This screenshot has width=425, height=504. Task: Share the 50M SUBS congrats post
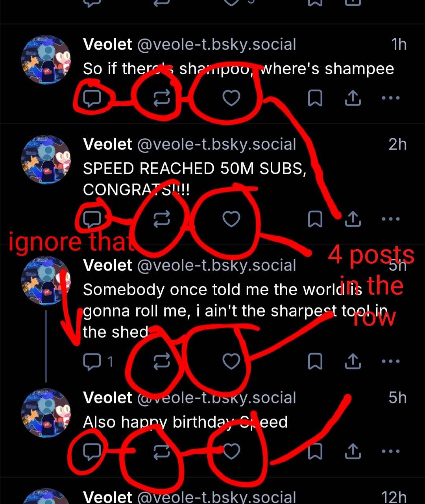353,219
